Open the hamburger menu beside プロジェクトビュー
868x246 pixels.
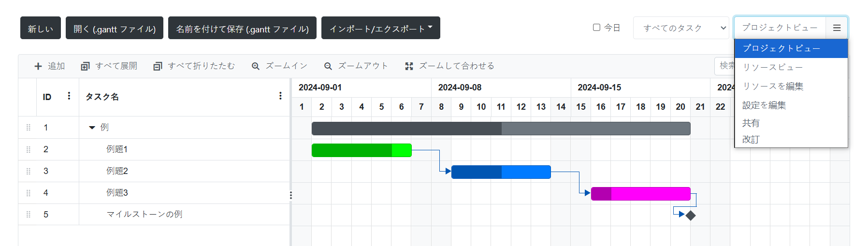837,28
